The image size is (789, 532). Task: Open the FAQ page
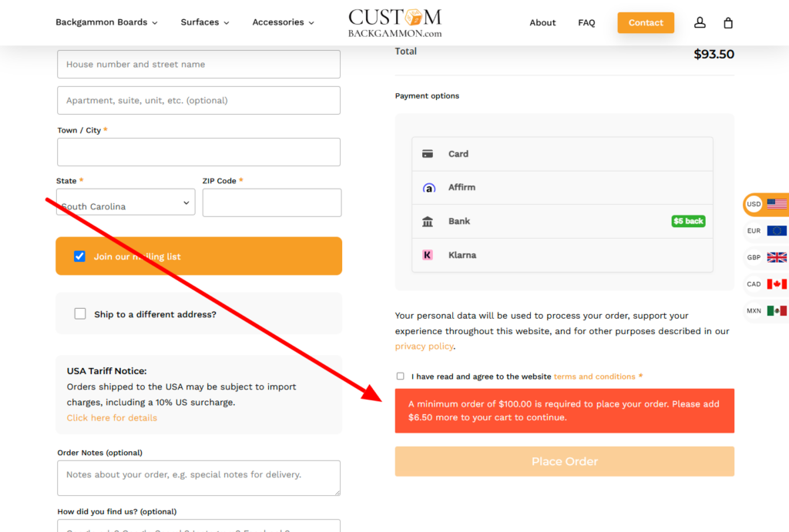(586, 22)
